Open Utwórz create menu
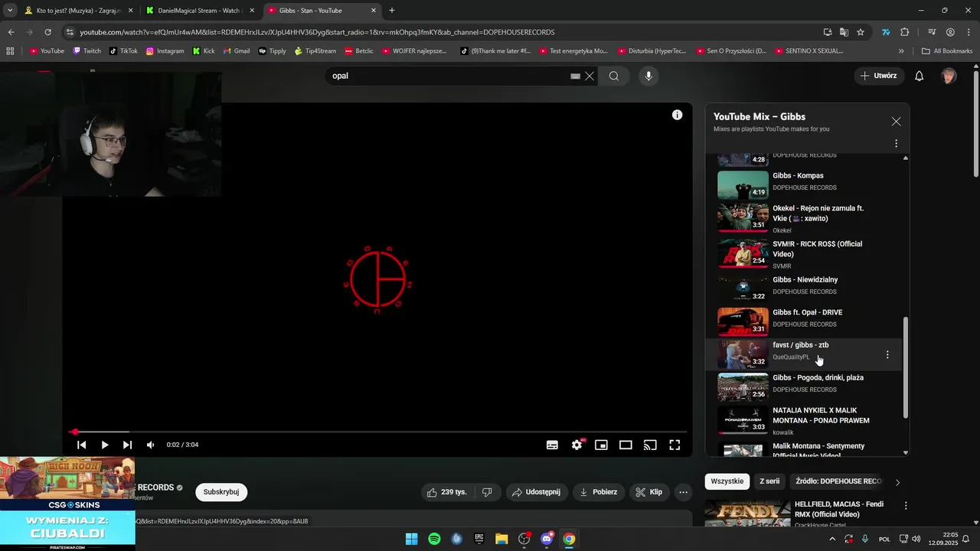980x551 pixels. [878, 76]
